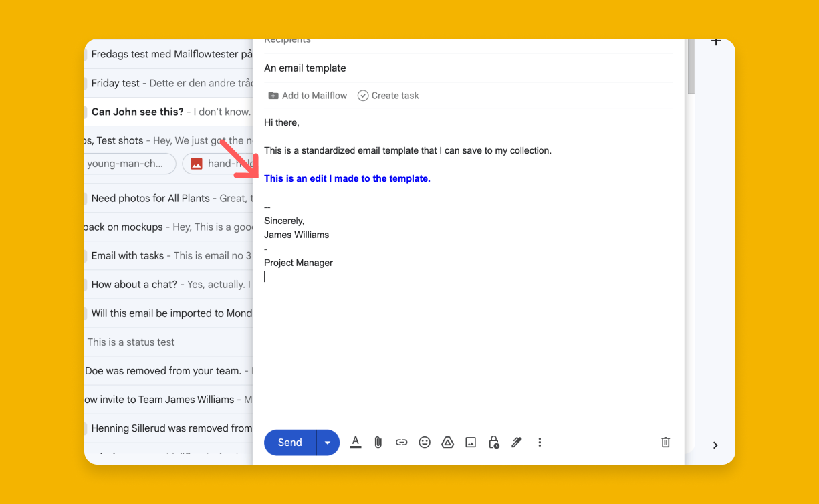Open the young-man attachment chip

click(128, 163)
